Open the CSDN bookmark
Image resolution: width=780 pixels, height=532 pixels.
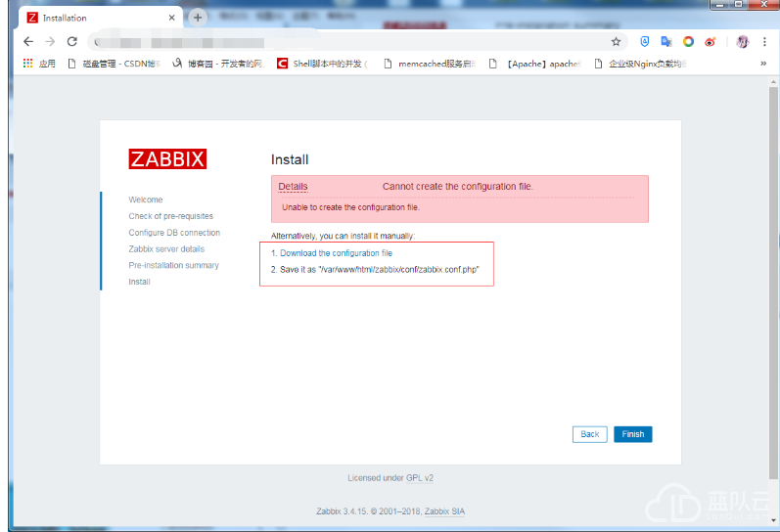(x=114, y=64)
